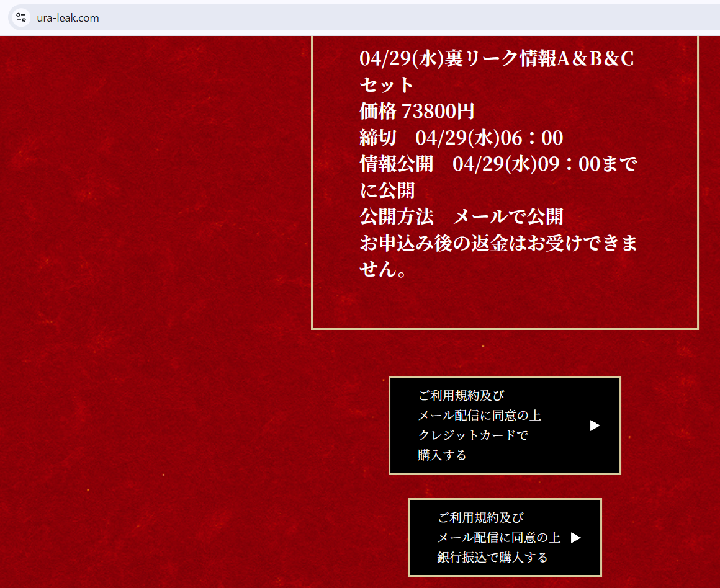Image resolution: width=720 pixels, height=588 pixels.
Task: Click deadline text 締切 04/29(水)06:00
Action: pos(461,138)
